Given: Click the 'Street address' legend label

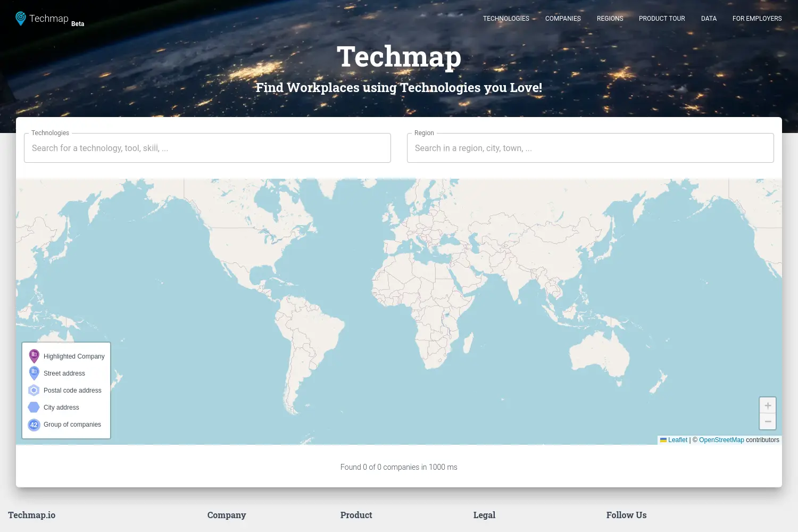Looking at the screenshot, I should (64, 373).
